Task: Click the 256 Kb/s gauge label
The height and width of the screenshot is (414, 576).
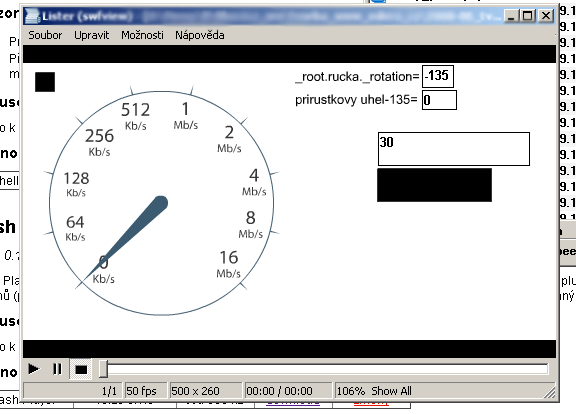Action: [100, 142]
